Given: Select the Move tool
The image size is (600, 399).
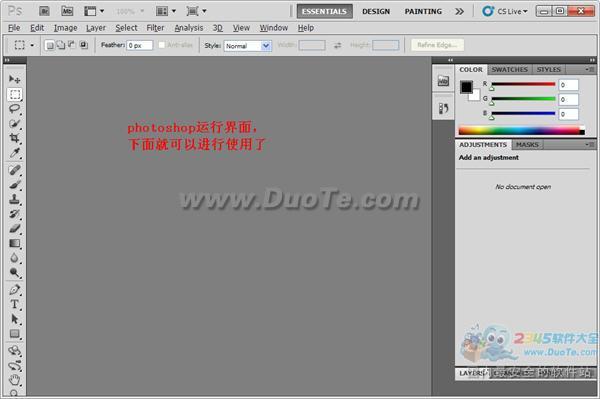Looking at the screenshot, I should pyautogui.click(x=15, y=79).
